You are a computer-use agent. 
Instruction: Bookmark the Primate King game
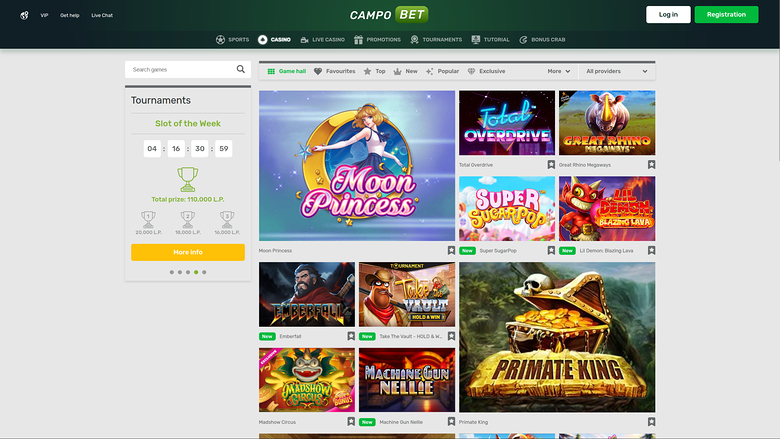pyautogui.click(x=651, y=422)
